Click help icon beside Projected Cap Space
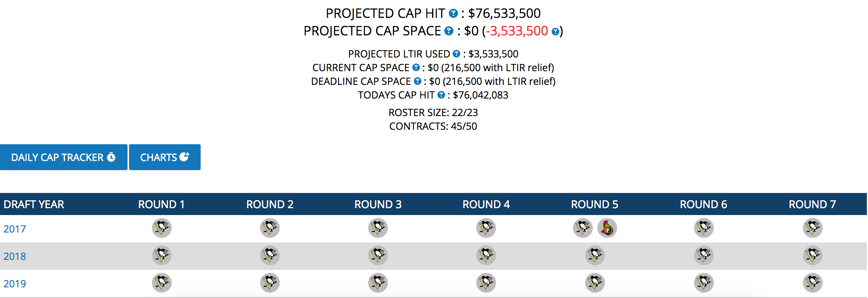The height and width of the screenshot is (298, 868). pos(449,31)
